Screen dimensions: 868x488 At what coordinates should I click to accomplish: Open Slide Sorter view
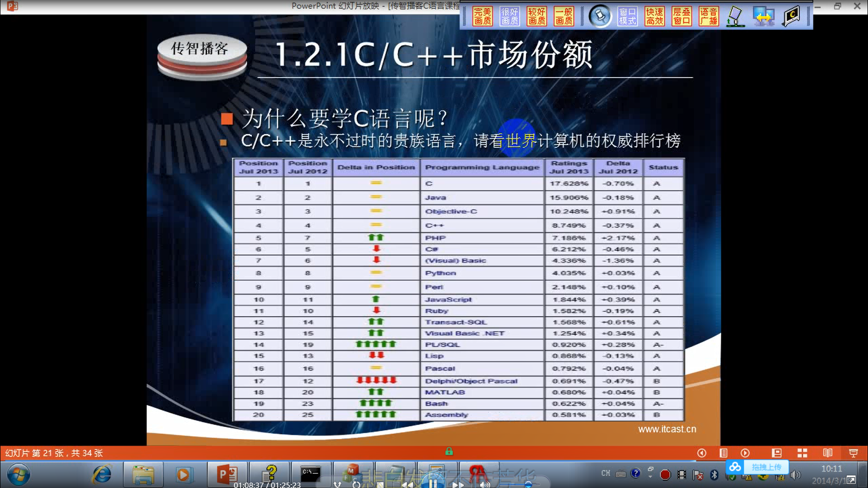pyautogui.click(x=802, y=453)
